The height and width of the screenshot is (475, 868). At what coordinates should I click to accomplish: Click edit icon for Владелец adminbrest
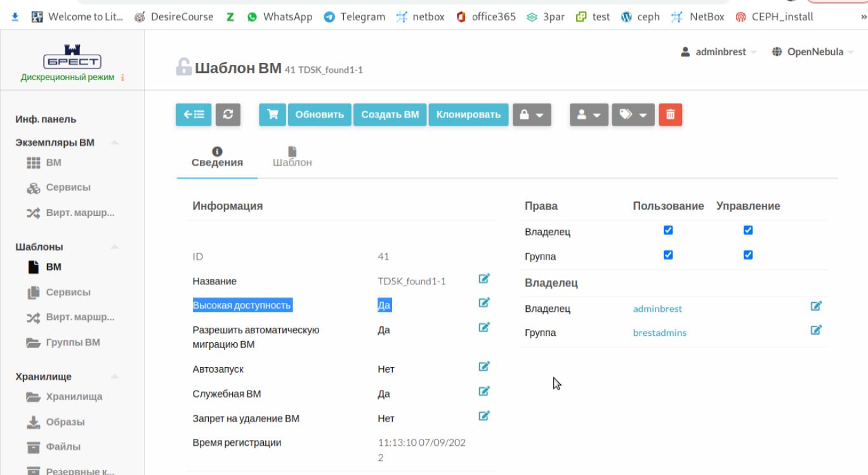point(816,306)
